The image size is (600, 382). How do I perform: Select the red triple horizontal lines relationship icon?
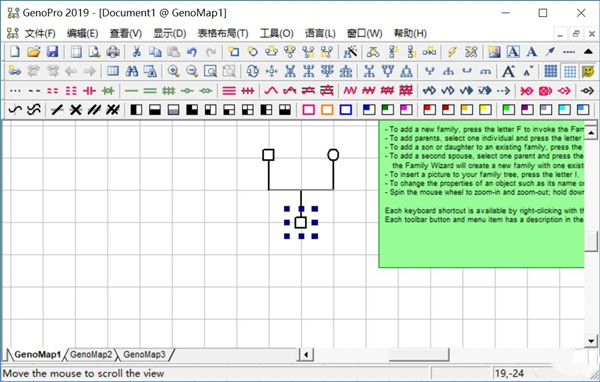coord(229,91)
